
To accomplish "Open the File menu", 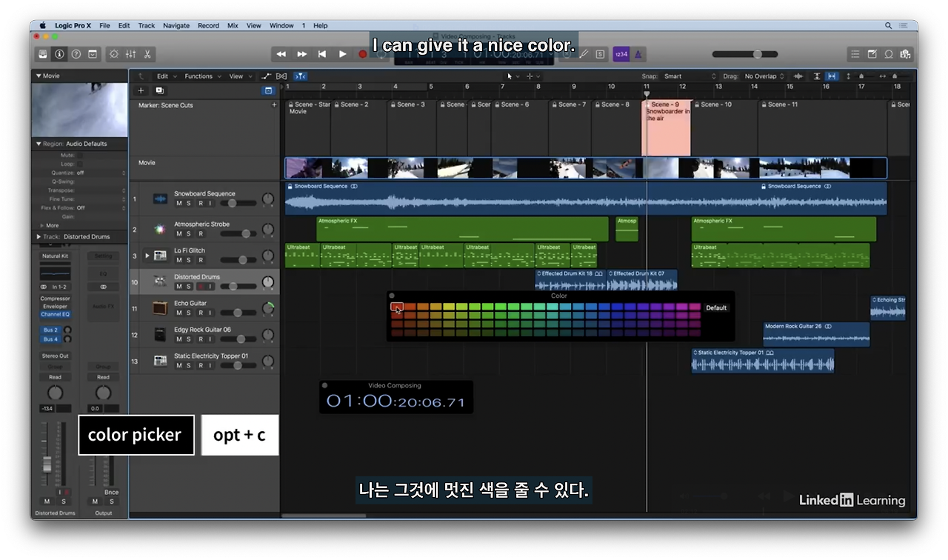I will point(104,25).
